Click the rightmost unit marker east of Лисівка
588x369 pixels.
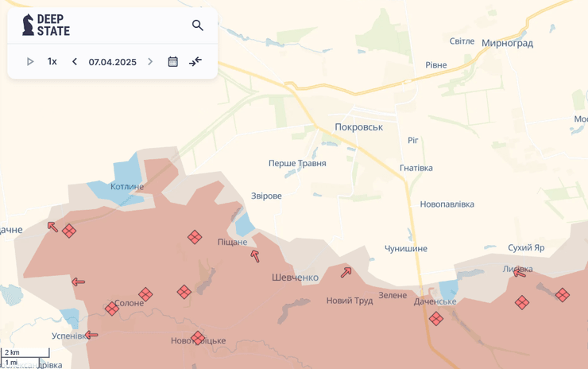tap(562, 295)
